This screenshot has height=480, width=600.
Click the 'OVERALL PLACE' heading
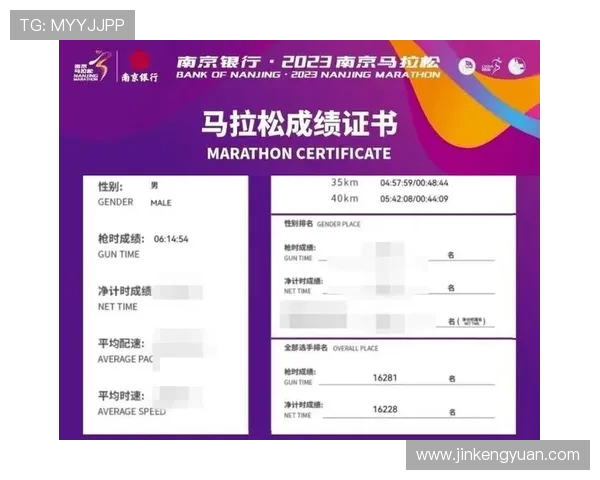point(355,349)
